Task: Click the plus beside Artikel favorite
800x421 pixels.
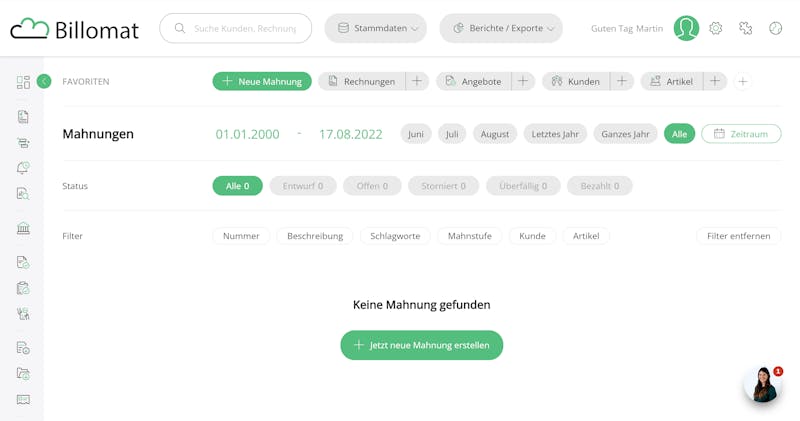Action: click(715, 81)
